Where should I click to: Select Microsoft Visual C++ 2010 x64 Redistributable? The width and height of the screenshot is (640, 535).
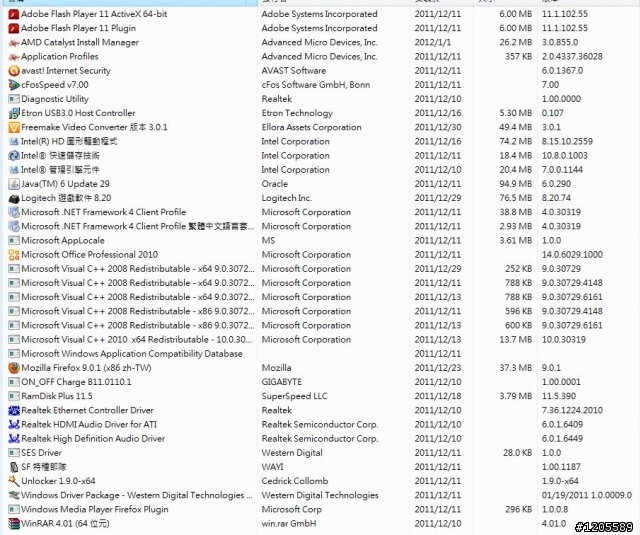[x=136, y=340]
